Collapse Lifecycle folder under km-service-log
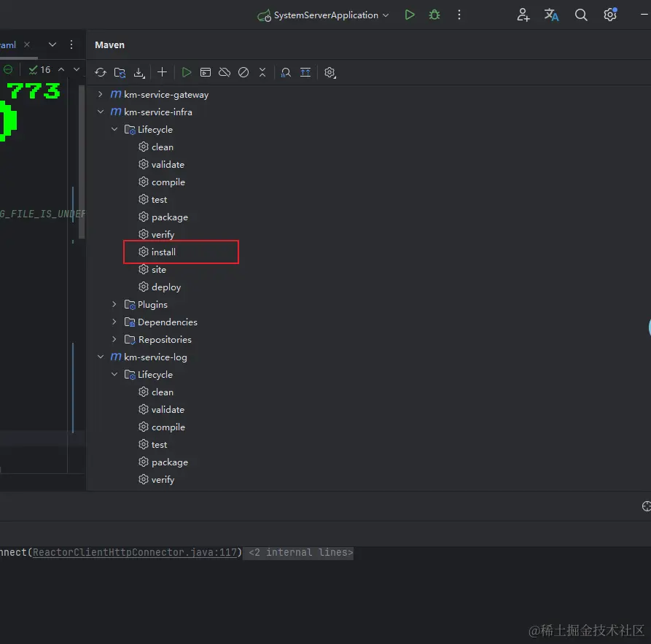This screenshot has width=651, height=644. pos(114,374)
